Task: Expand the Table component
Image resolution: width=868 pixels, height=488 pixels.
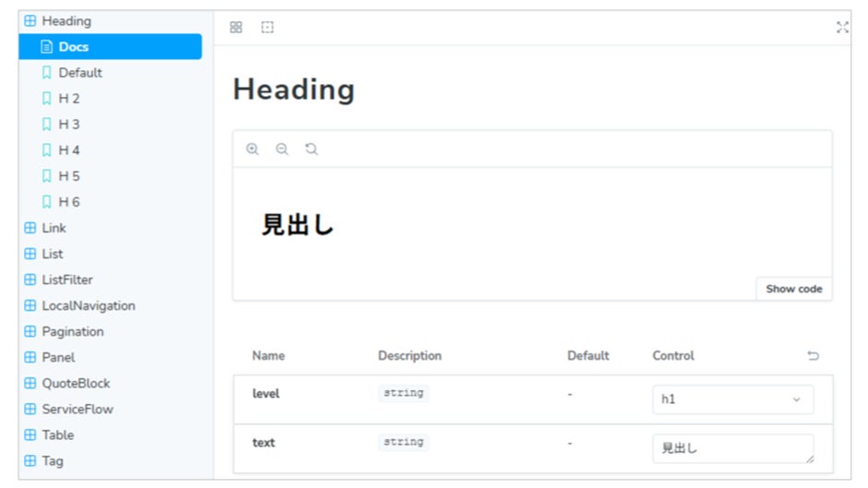Action: [x=57, y=434]
